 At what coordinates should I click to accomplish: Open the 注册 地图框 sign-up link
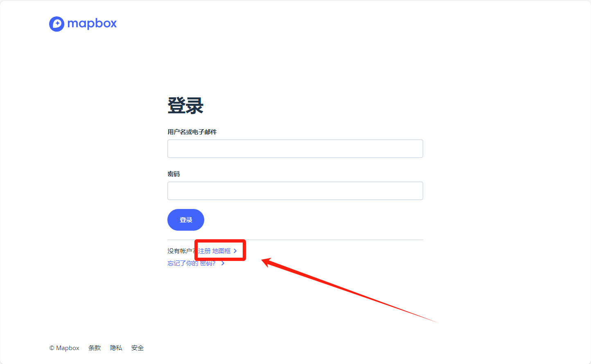pos(214,251)
